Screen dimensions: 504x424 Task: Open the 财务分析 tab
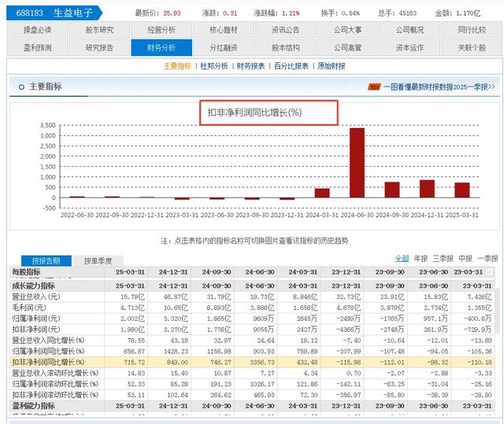point(161,47)
